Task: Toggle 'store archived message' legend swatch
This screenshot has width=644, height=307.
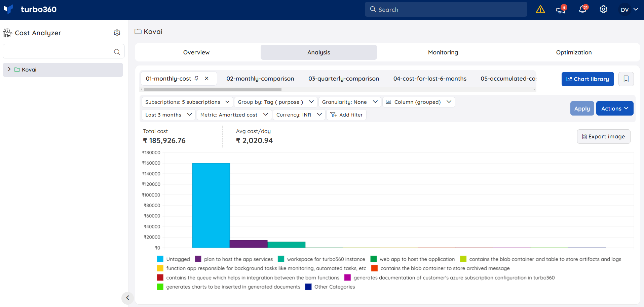Action: [374, 268]
